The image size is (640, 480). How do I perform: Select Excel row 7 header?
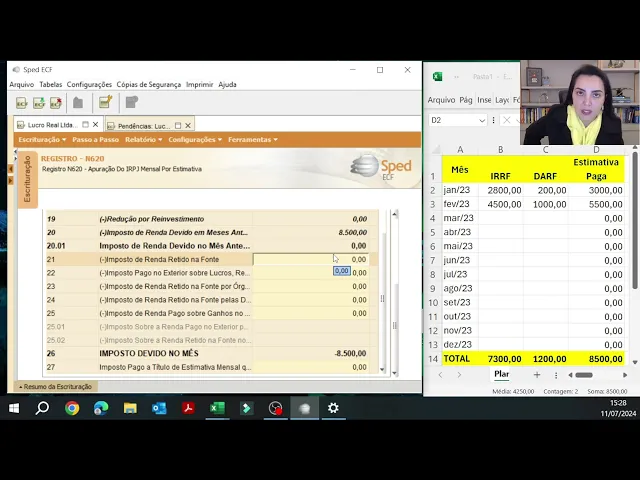pyautogui.click(x=433, y=260)
